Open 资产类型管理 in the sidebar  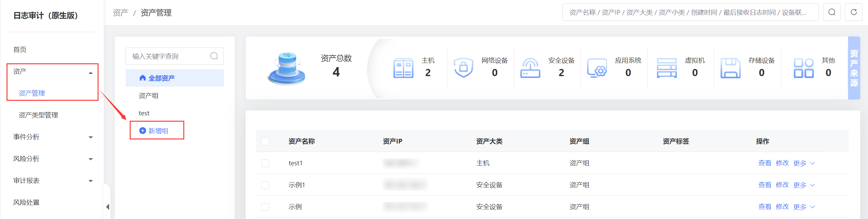pos(38,115)
